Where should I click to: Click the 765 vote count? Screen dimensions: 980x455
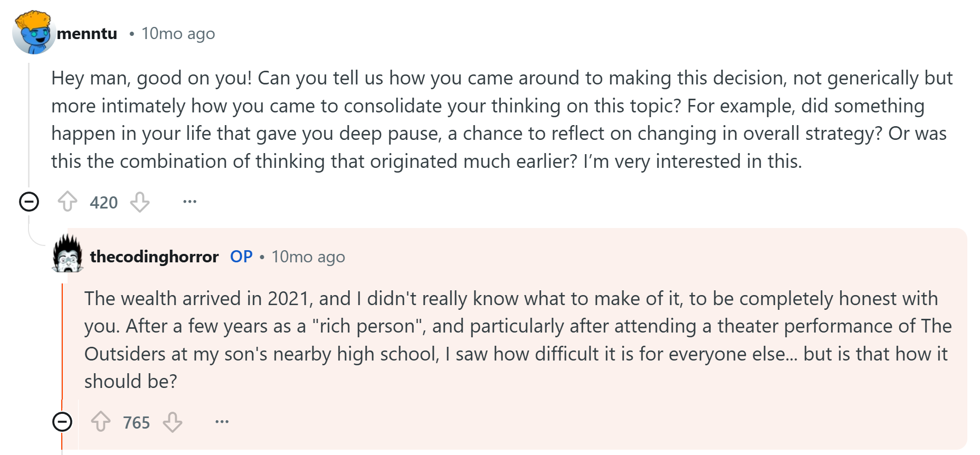point(136,422)
